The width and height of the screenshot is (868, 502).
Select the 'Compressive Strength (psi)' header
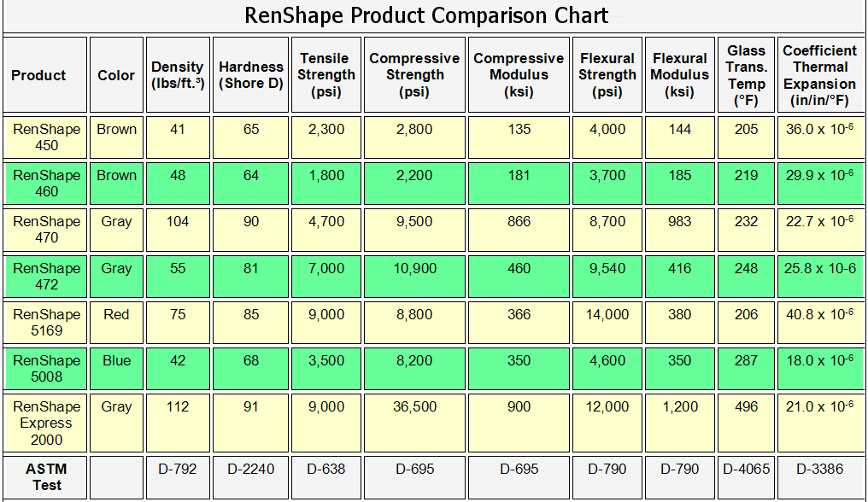tap(414, 75)
